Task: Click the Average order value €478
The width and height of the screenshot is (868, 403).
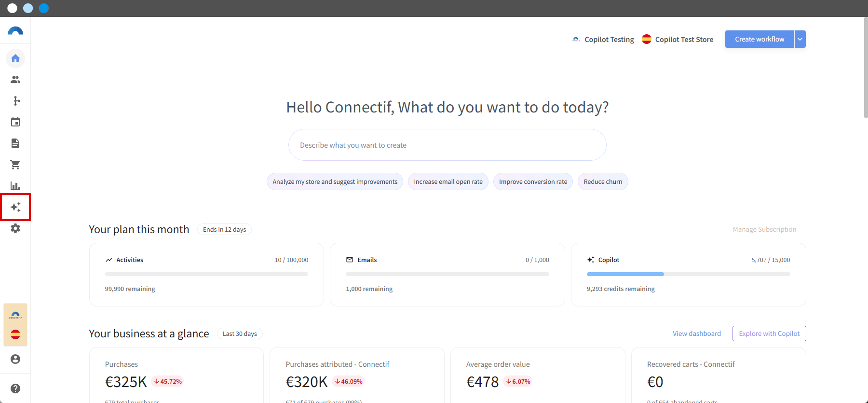Action: tap(482, 382)
